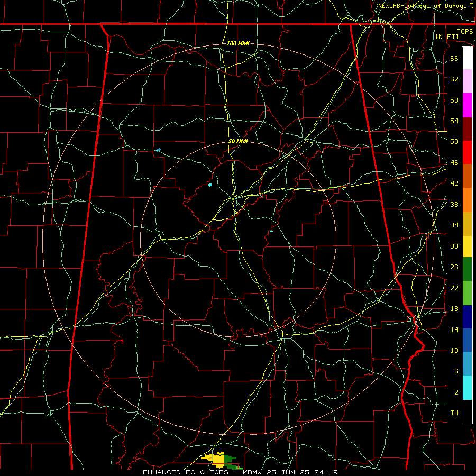Image resolution: width=476 pixels, height=476 pixels.
Task: Click the '34' legend value
Action: point(454,225)
